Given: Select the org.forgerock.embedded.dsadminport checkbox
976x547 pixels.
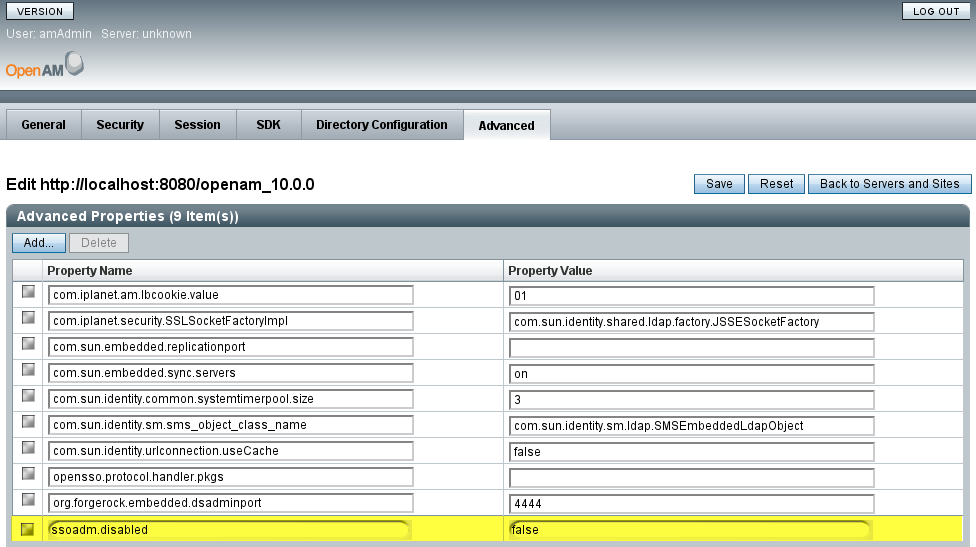Looking at the screenshot, I should (x=28, y=500).
